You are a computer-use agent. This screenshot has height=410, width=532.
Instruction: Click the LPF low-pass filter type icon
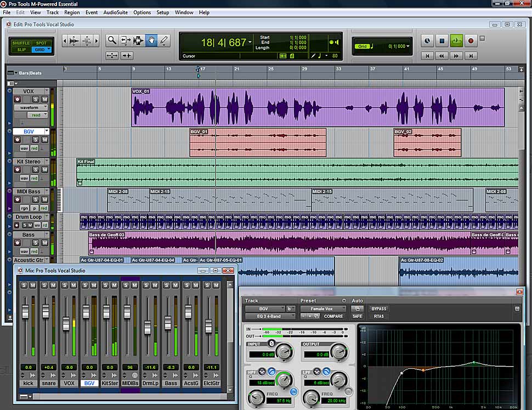[x=326, y=372]
